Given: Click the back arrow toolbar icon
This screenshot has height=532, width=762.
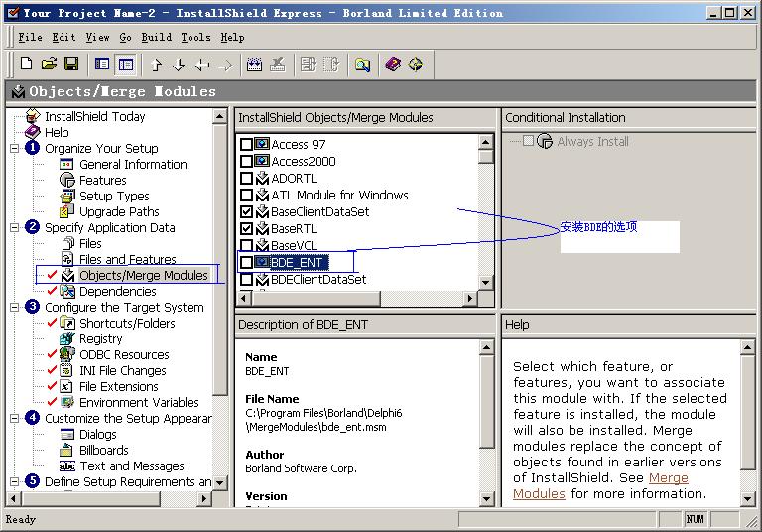Looking at the screenshot, I should click(x=202, y=65).
